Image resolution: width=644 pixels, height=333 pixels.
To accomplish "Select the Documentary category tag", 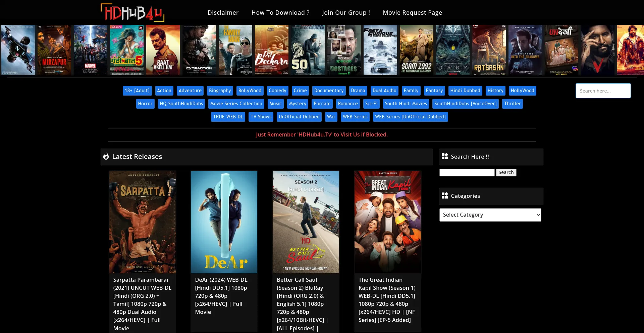I will pos(329,91).
